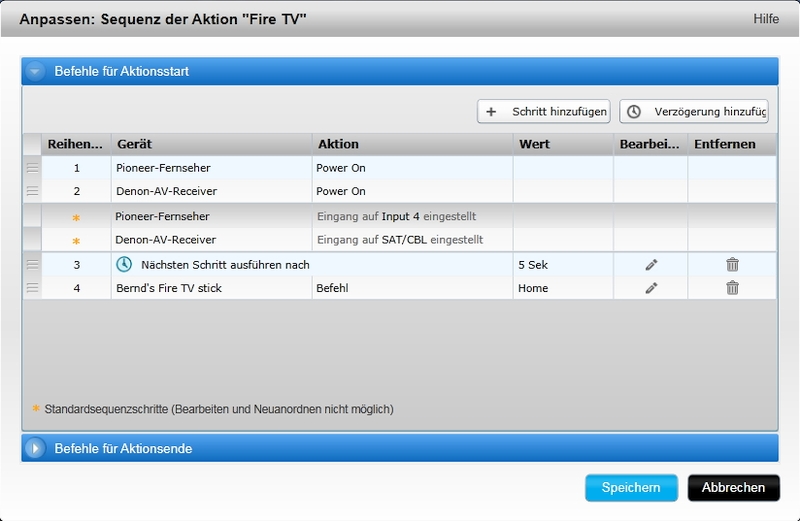Click the Aktion column header
Image resolution: width=800 pixels, height=521 pixels.
point(337,144)
